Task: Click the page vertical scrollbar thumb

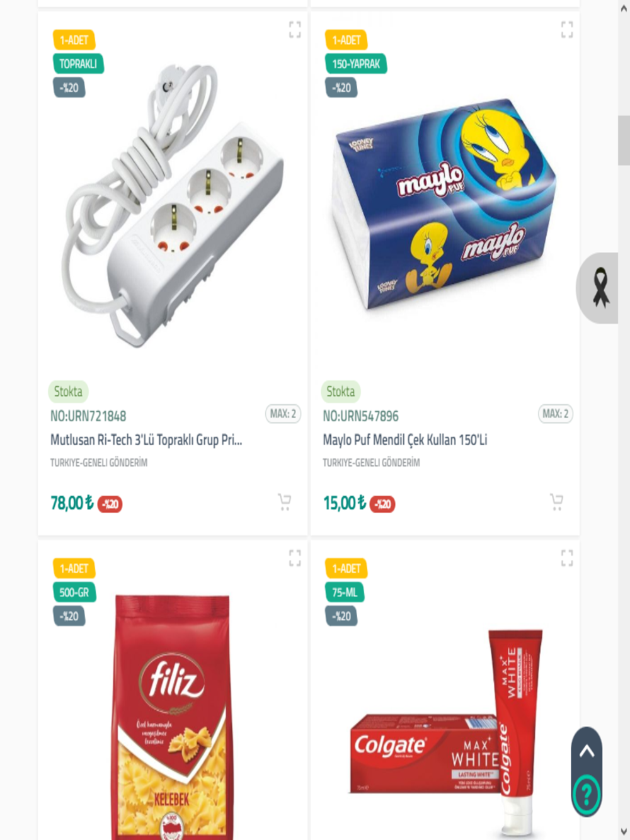Action: (624, 140)
